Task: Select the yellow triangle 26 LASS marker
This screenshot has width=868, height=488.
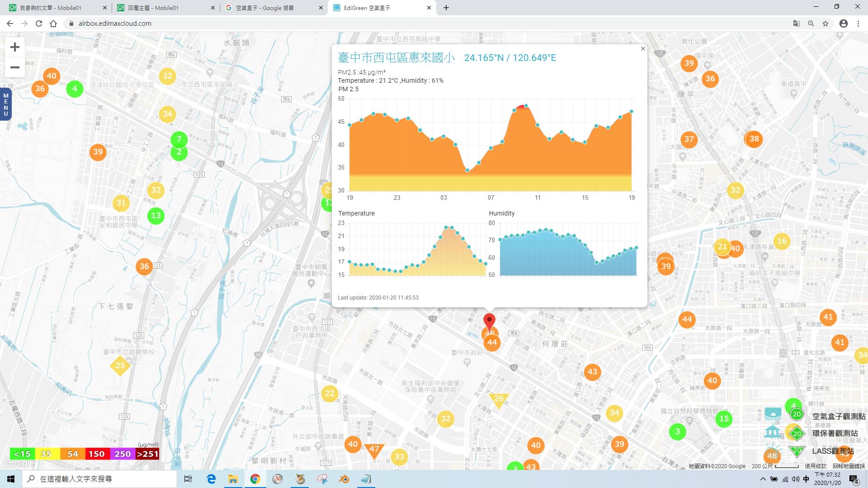Action: (499, 400)
